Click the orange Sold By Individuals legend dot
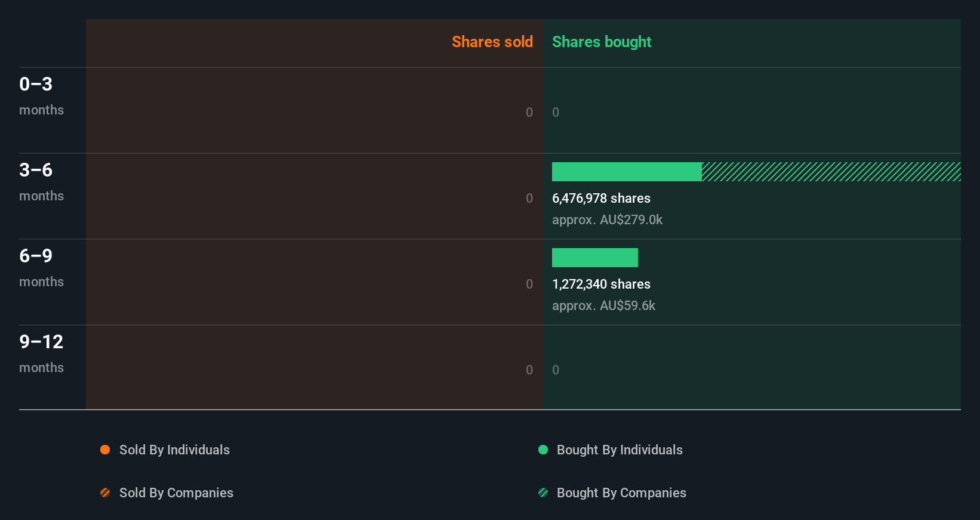 [105, 450]
